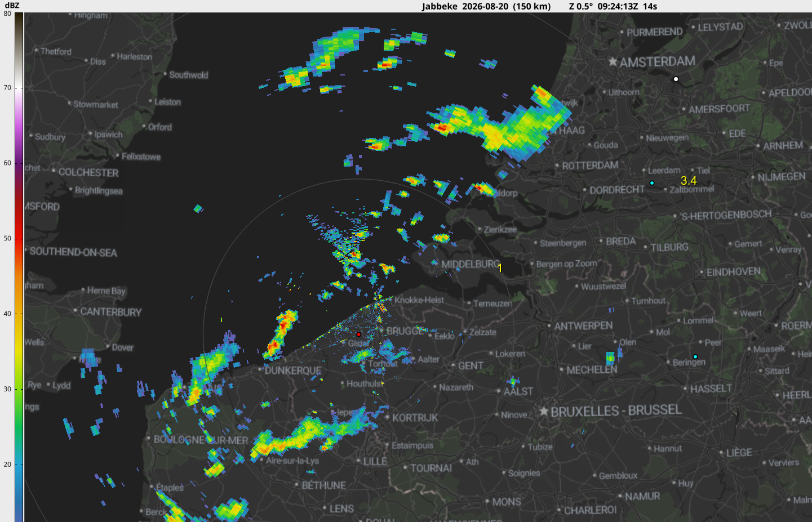The width and height of the screenshot is (812, 522).
Task: Click the Ipswich town label
Action: (108, 135)
